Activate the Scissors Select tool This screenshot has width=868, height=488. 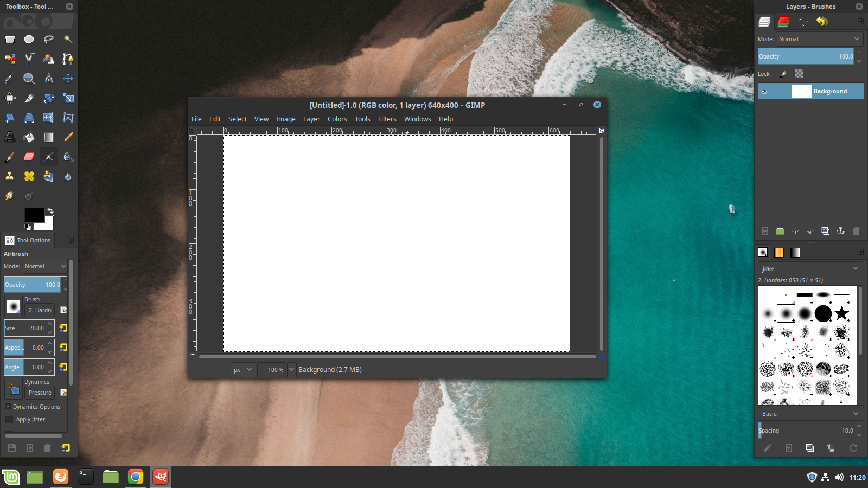click(29, 59)
